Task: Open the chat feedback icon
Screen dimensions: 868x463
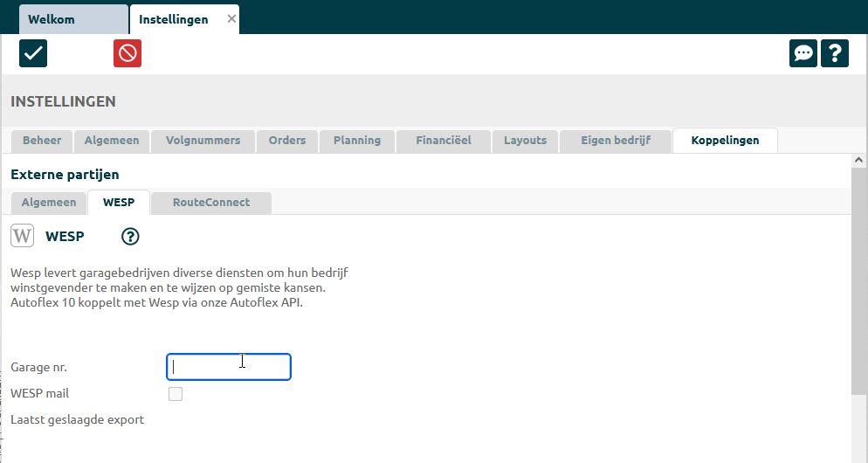Action: pyautogui.click(x=803, y=53)
